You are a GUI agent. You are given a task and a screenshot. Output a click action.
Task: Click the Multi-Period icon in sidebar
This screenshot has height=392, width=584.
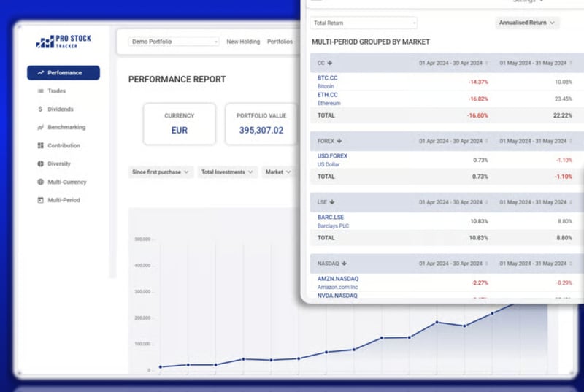point(41,200)
